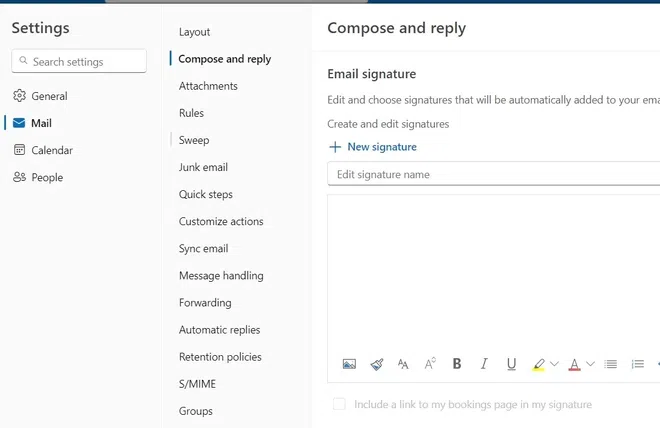Go to Automatic replies settings
This screenshot has width=660, height=428.
click(x=219, y=330)
